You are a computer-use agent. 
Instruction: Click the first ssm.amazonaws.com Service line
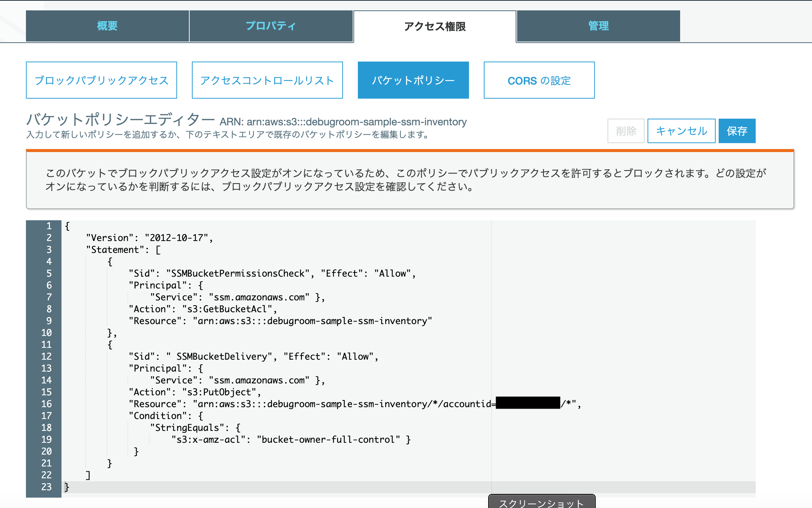coord(237,297)
